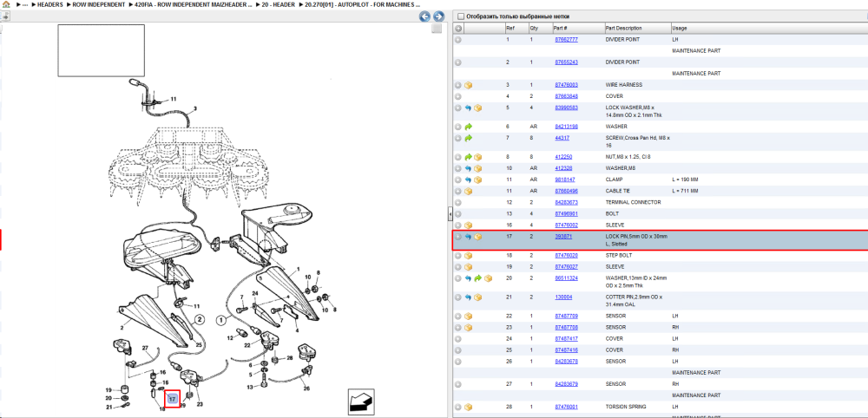Click the box icon on the 87476002 SLEEVE row
This screenshot has width=868, height=418.
click(x=468, y=225)
